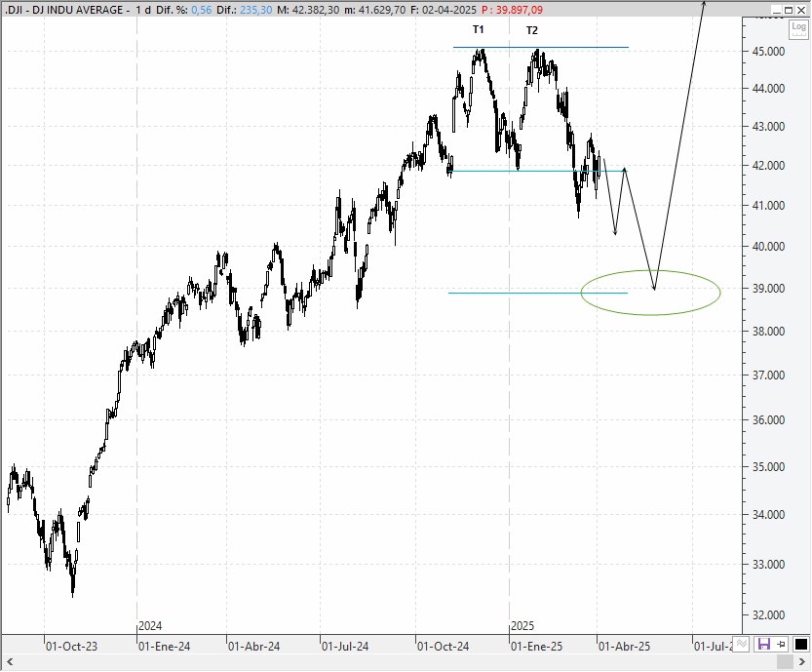This screenshot has height=672, width=812.
Task: Click the 37.000 price axis label
Action: pos(768,376)
